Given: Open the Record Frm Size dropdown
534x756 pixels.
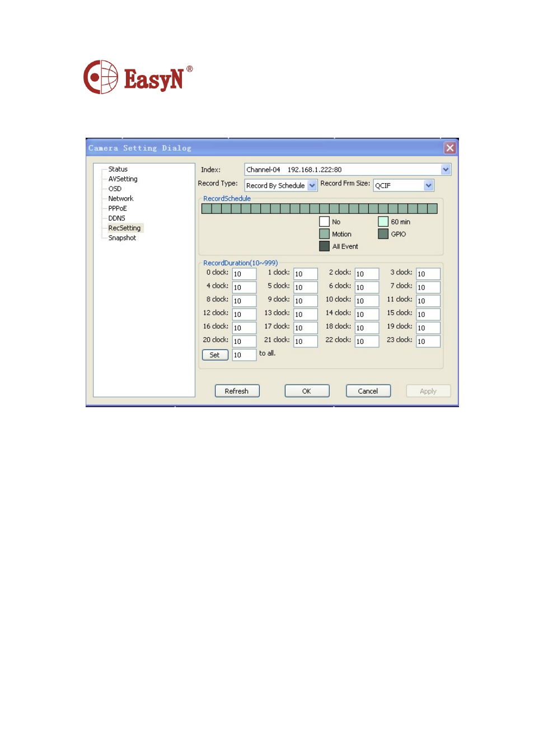Looking at the screenshot, I should 429,185.
